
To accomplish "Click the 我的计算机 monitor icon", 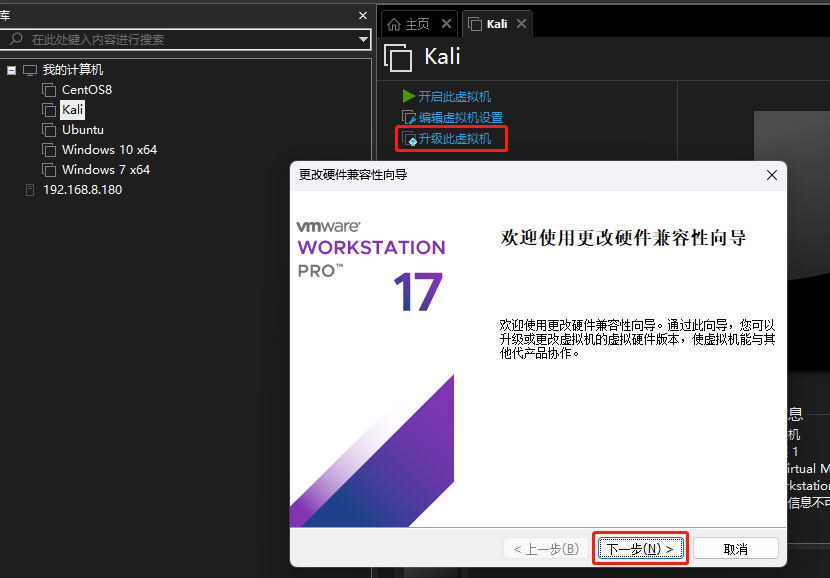I will coord(30,70).
